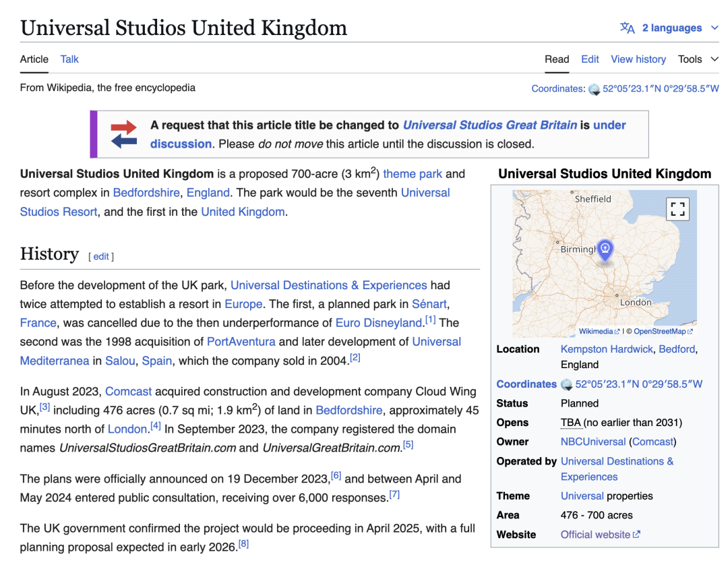Viewport: 728px width, 571px height.
Task: Click the Coordinates label in the infobox
Action: [526, 384]
